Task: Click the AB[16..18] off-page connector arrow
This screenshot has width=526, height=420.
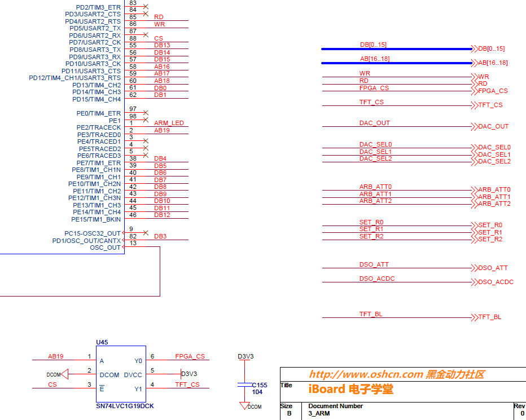Action: pos(474,63)
